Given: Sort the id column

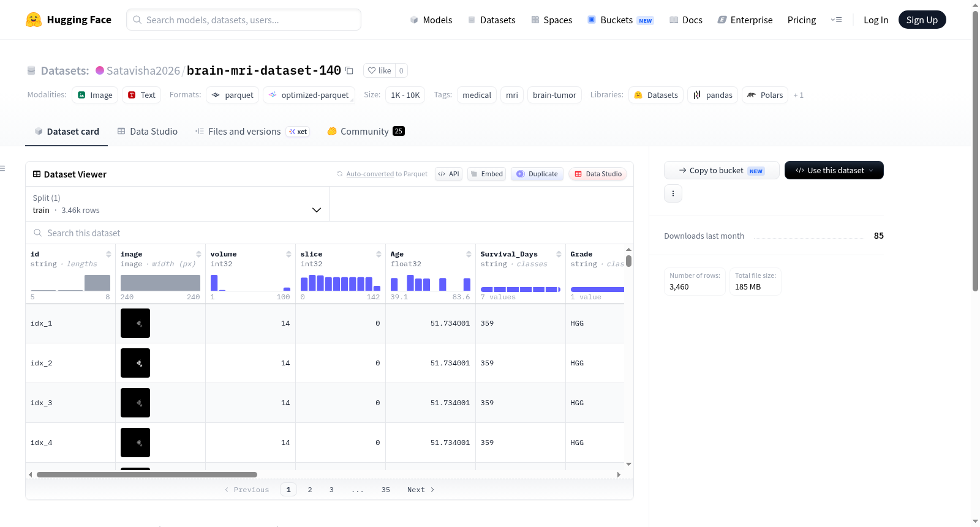Looking at the screenshot, I should [x=108, y=254].
